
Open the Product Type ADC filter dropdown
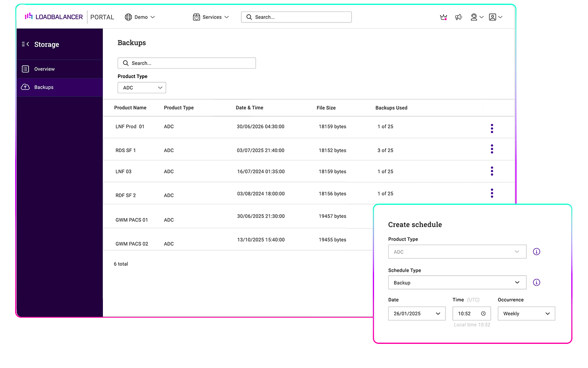coord(142,88)
